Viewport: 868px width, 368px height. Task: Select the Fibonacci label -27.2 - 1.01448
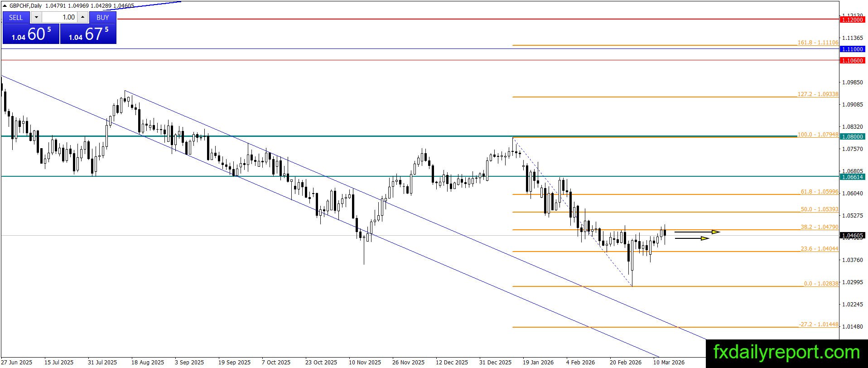[x=818, y=324]
